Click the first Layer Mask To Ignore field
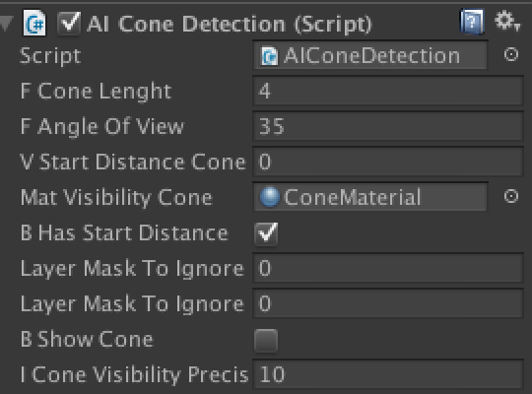 [388, 268]
